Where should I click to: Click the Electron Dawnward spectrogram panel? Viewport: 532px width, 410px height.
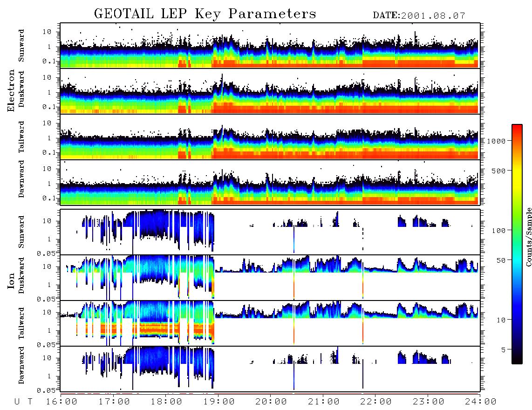point(270,182)
